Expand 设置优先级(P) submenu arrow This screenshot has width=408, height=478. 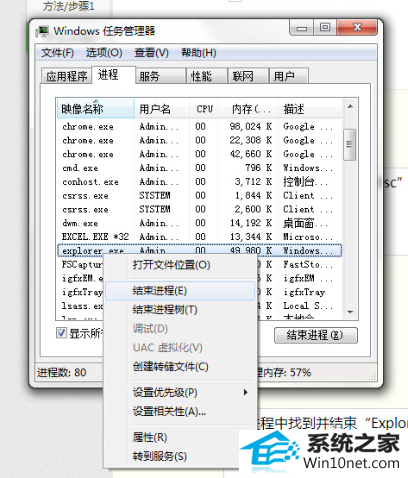(246, 392)
